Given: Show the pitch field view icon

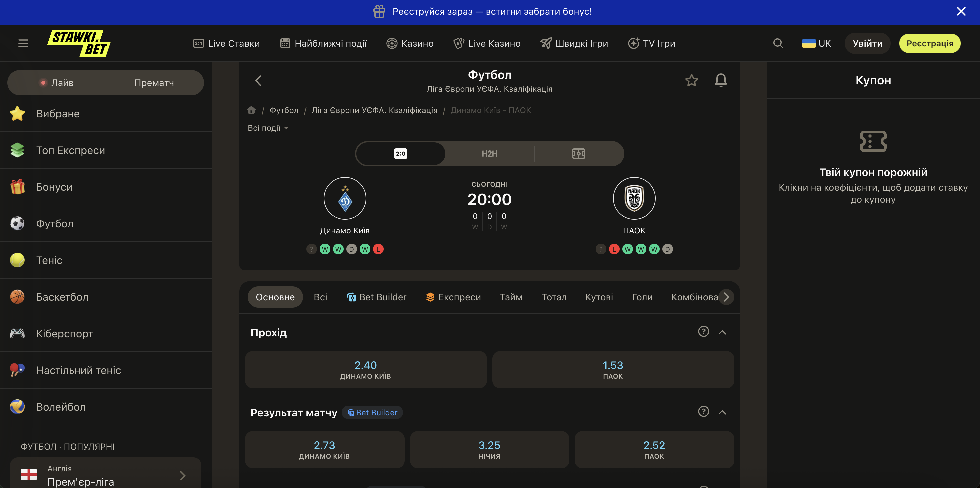Looking at the screenshot, I should point(578,154).
